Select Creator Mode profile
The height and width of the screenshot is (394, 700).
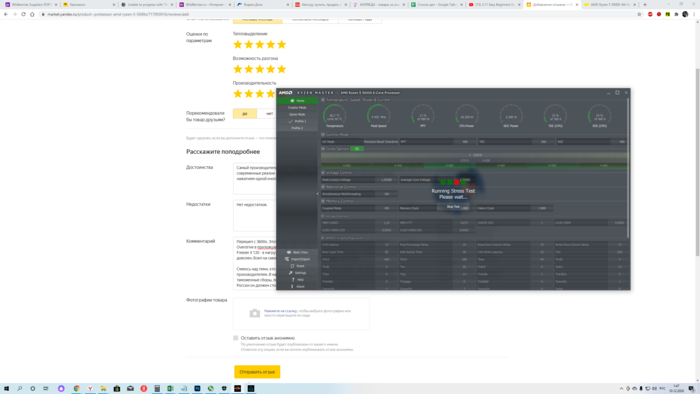pos(297,108)
